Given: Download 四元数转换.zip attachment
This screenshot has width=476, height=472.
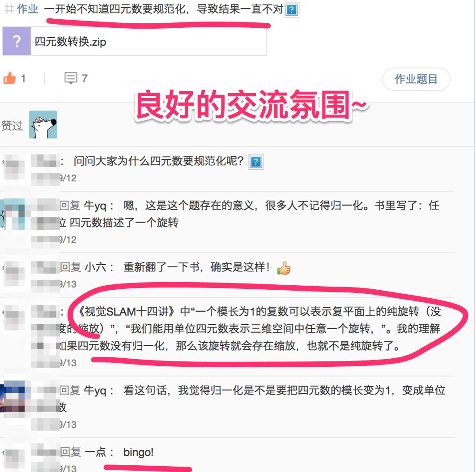Looking at the screenshot, I should (x=134, y=41).
